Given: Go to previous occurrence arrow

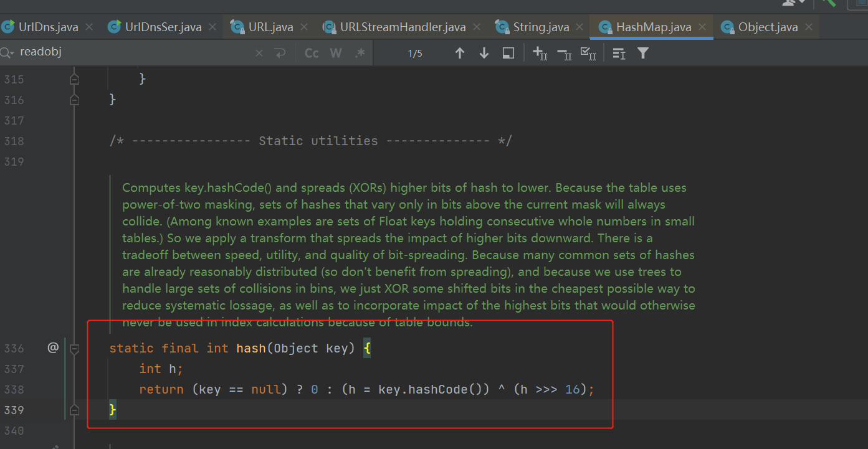Looking at the screenshot, I should pos(460,54).
